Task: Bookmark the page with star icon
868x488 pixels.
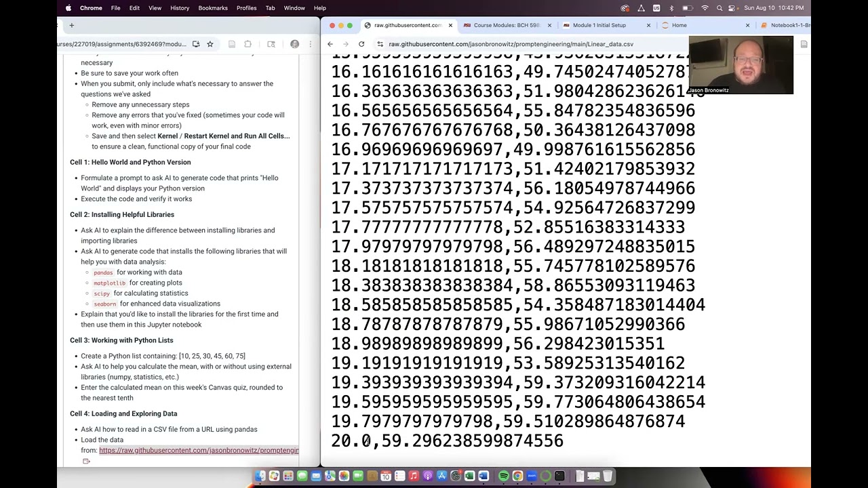Action: click(210, 44)
